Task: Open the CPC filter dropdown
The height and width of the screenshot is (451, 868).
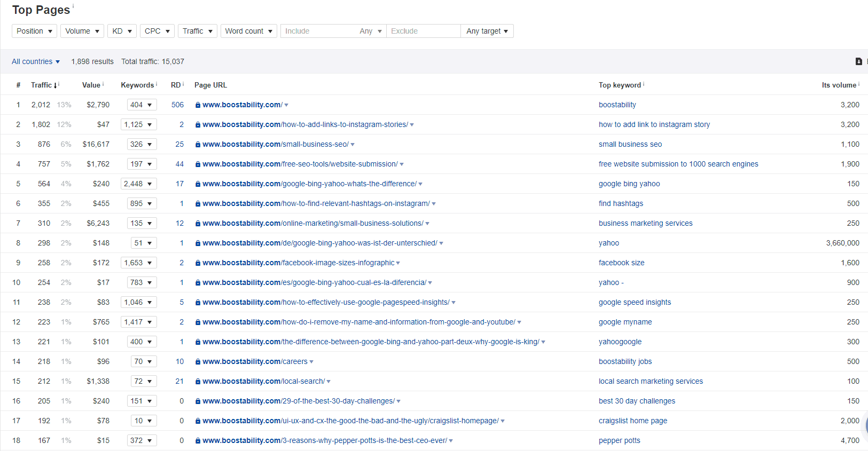Action: [157, 31]
